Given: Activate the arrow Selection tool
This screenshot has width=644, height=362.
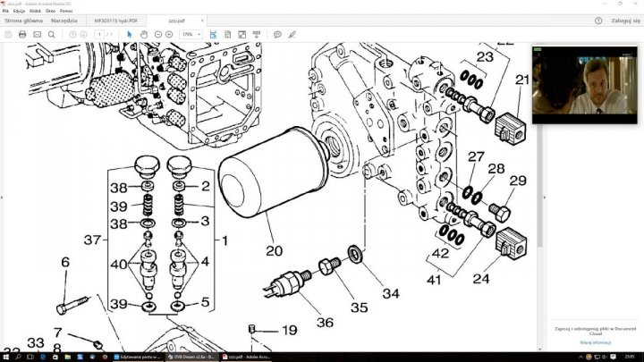Looking at the screenshot, I should tap(130, 34).
